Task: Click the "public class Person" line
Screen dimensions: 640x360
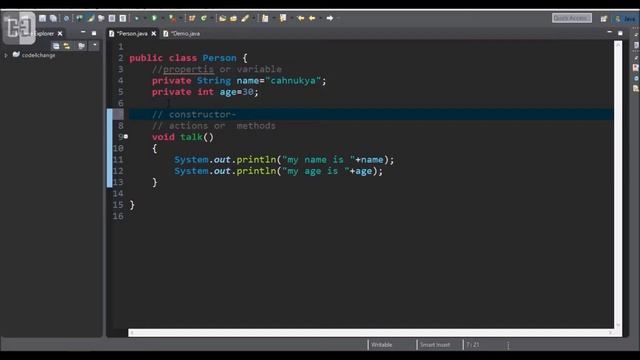Action: point(188,58)
